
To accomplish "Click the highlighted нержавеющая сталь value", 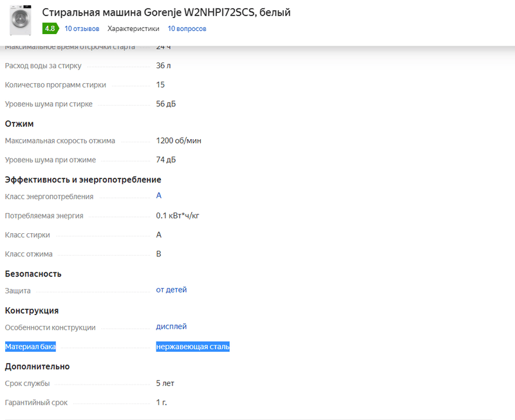I will coord(192,347).
